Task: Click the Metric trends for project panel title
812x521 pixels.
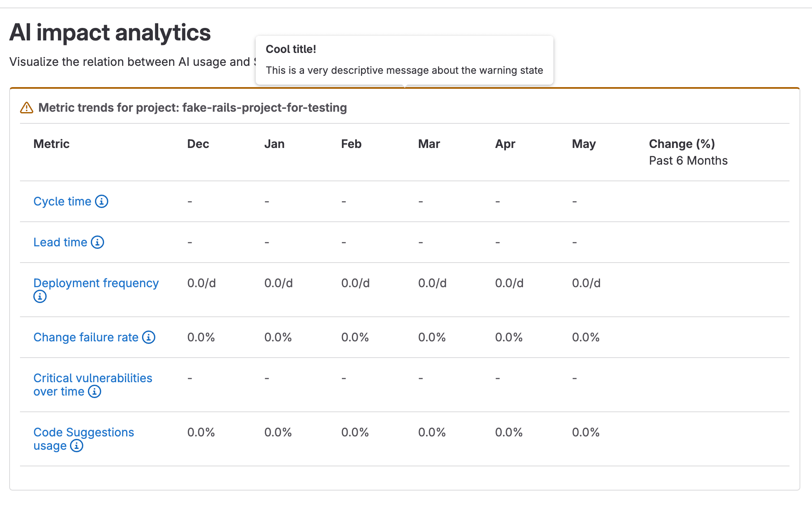Action: [x=192, y=108]
